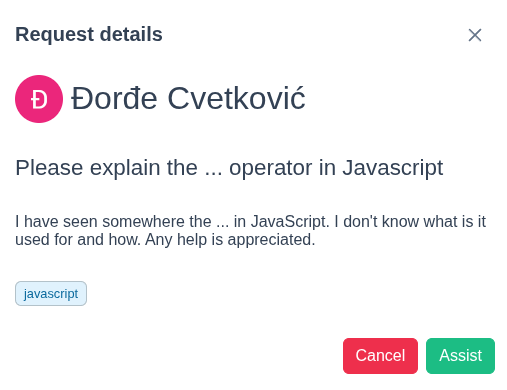Click the request description paragraph
The width and height of the screenshot is (507, 390).
[x=251, y=230]
